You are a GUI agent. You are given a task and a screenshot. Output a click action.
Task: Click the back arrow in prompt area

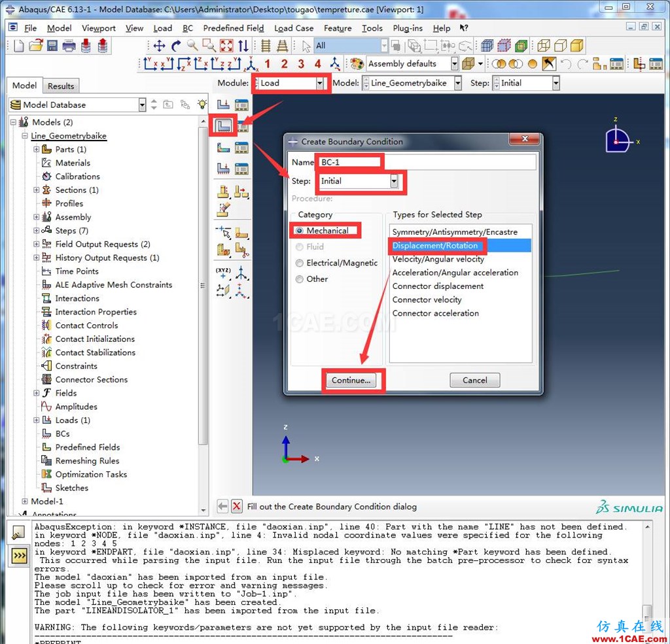tap(222, 507)
